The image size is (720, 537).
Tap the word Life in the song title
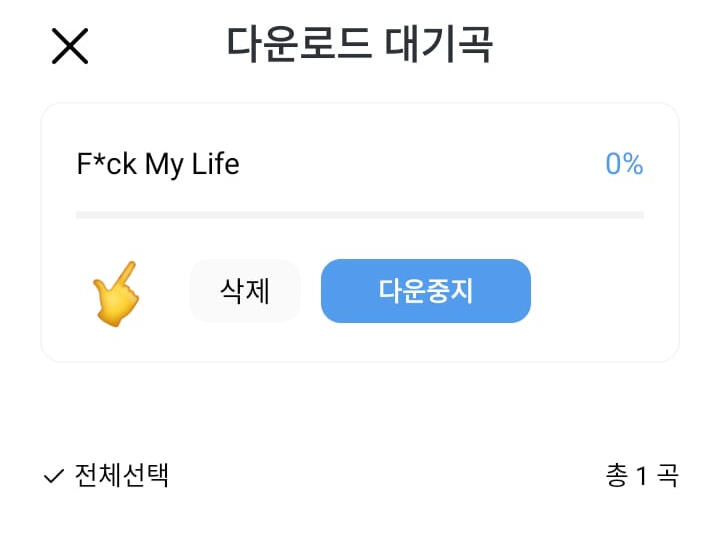pyautogui.click(x=215, y=164)
